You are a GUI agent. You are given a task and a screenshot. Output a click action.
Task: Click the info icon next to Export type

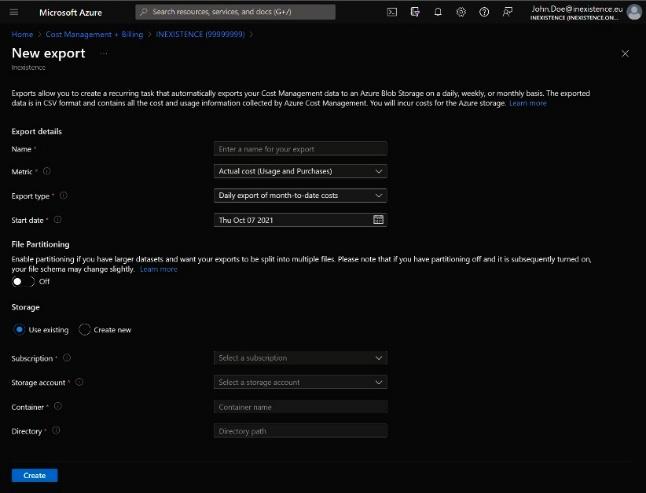click(x=63, y=195)
